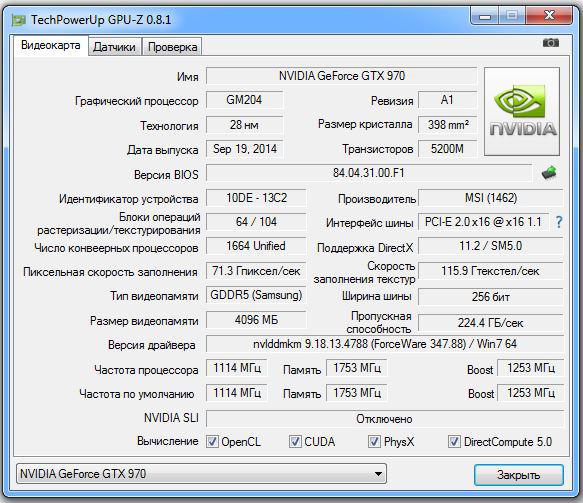This screenshot has width=583, height=503.
Task: Click the DirectX support value 11.2 / SM5.0
Action: pos(491,246)
